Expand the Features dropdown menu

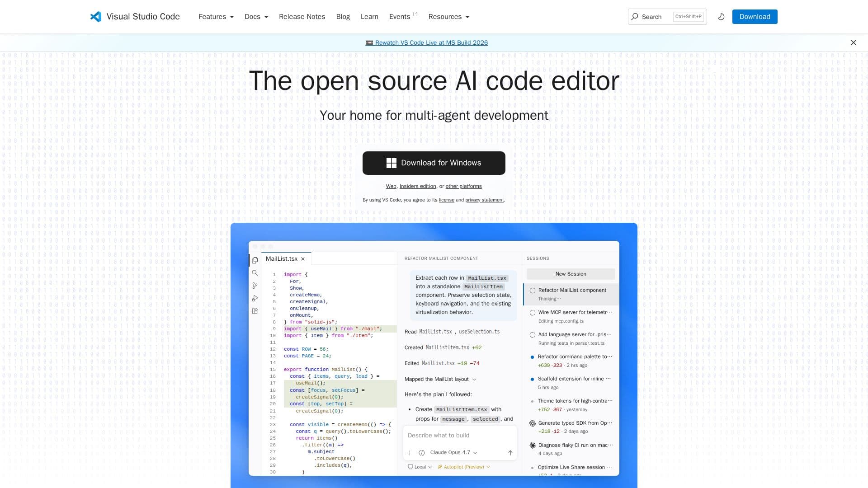pyautogui.click(x=216, y=17)
